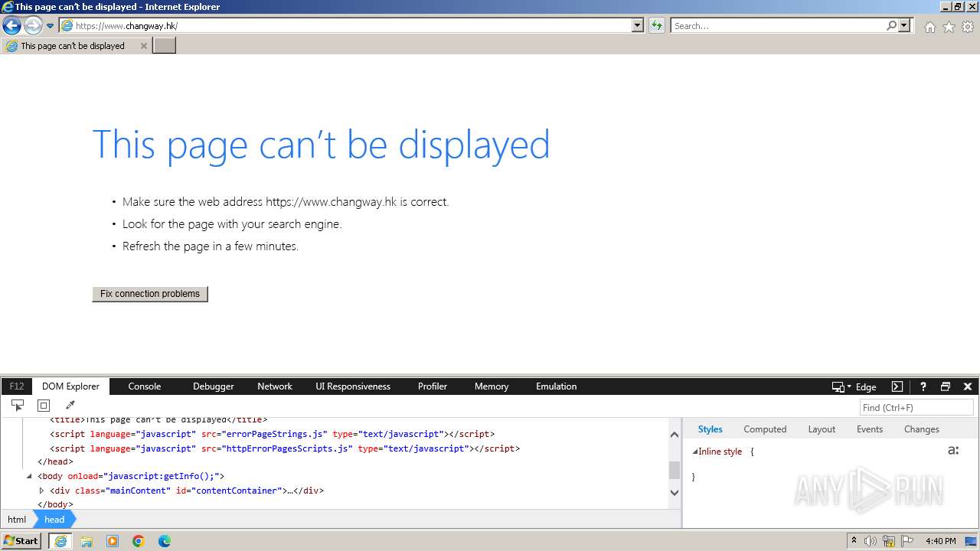Close the developer tools panel
The image size is (980, 551).
click(968, 386)
